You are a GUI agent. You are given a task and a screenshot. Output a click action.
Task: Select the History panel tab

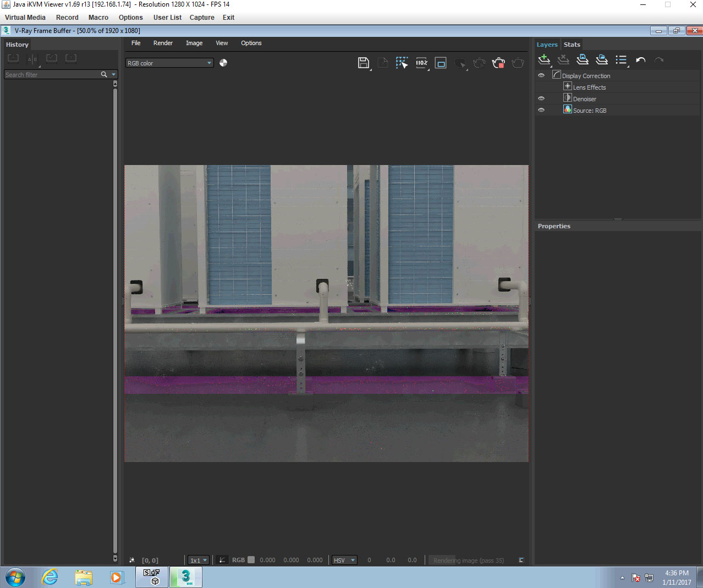click(x=17, y=45)
